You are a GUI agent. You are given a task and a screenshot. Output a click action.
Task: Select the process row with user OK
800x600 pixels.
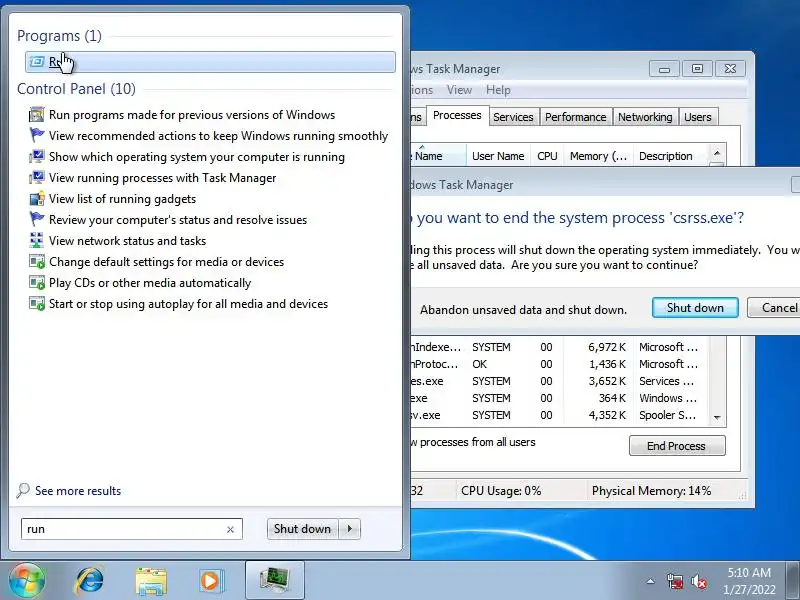[x=560, y=364]
